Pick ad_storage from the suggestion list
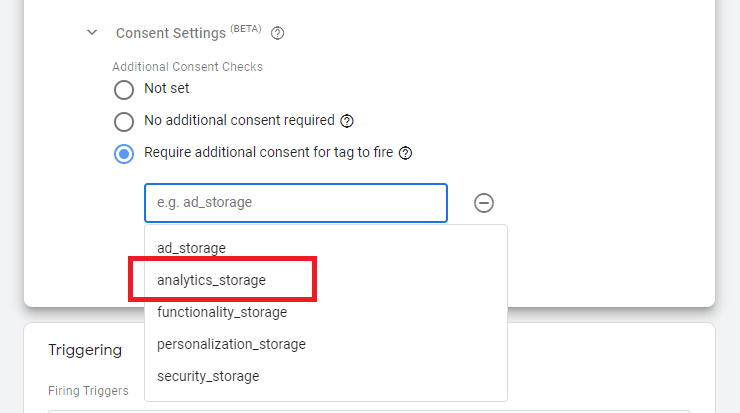This screenshot has height=413, width=740. (x=192, y=247)
